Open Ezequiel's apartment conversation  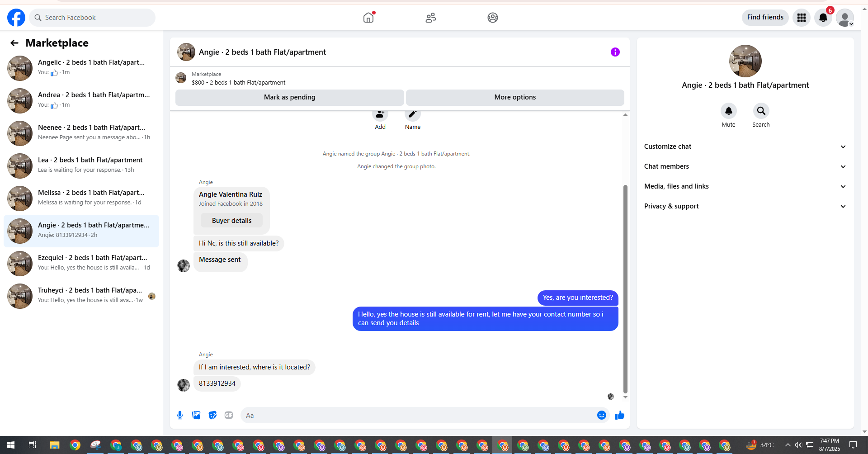tap(81, 264)
